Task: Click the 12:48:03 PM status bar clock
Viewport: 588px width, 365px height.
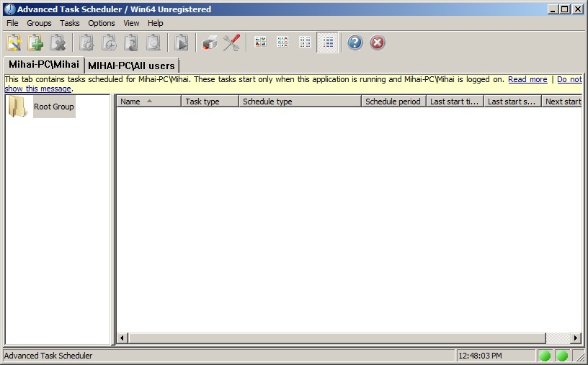Action: 480,356
